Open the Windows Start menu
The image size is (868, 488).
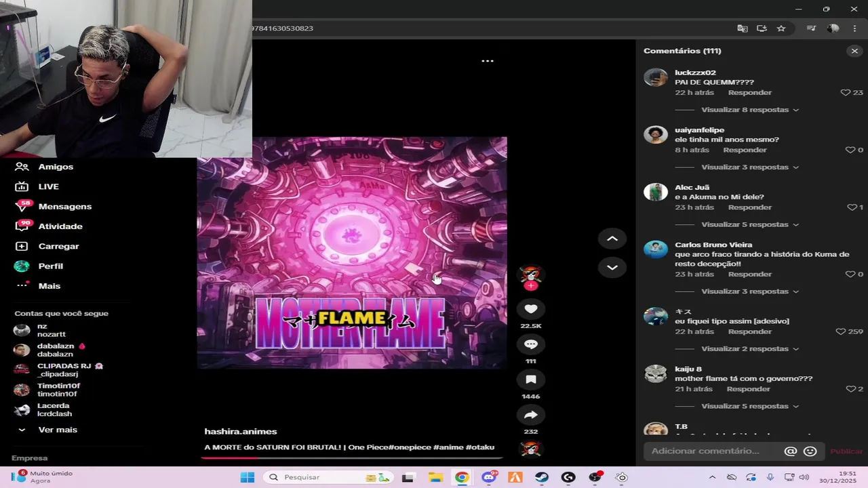pyautogui.click(x=248, y=477)
